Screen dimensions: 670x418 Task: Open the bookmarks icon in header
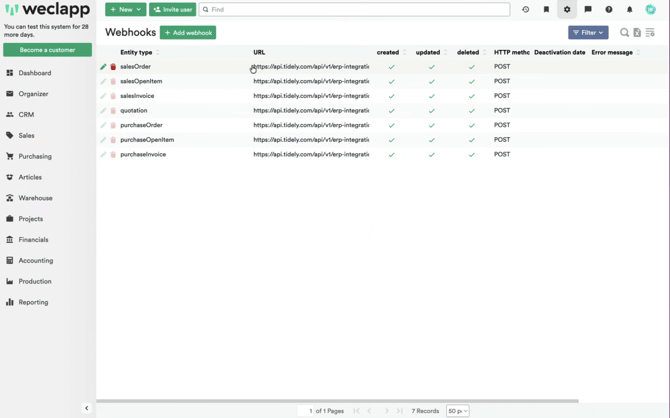[x=546, y=10]
